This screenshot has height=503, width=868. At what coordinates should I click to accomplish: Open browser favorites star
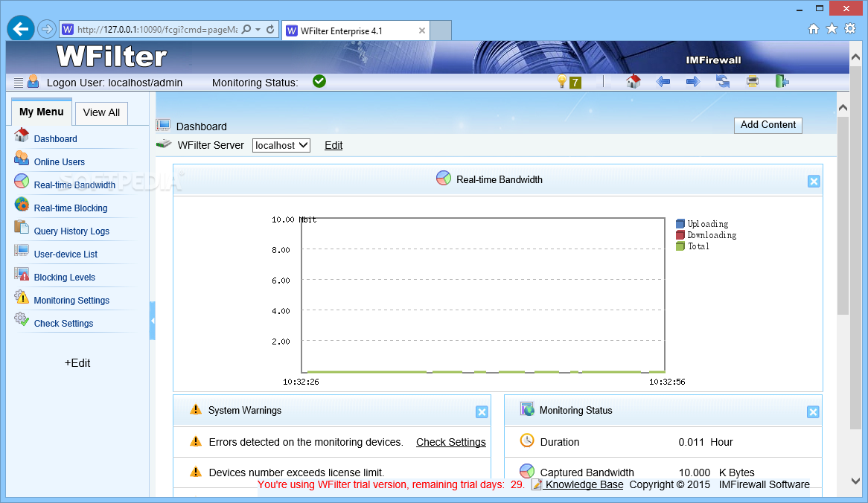(832, 29)
